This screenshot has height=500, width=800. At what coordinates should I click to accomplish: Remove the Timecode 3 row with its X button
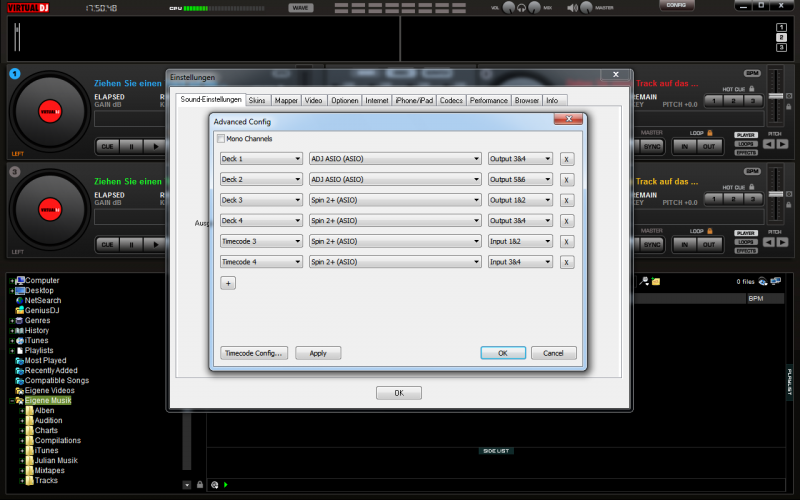pyautogui.click(x=566, y=241)
